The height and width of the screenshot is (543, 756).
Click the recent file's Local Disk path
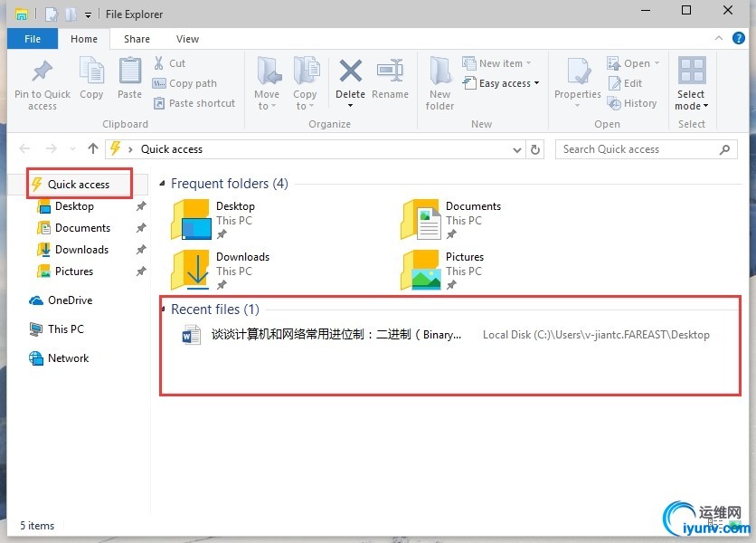pyautogui.click(x=597, y=335)
